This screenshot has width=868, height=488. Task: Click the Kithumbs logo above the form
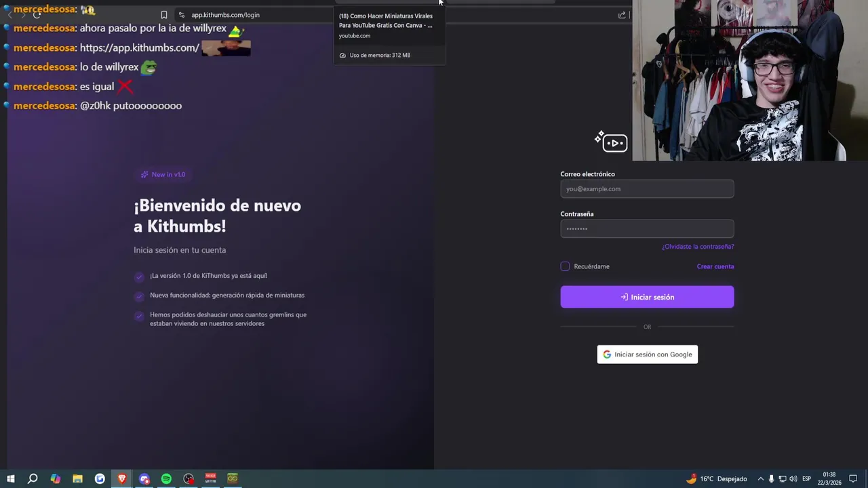[x=611, y=142]
